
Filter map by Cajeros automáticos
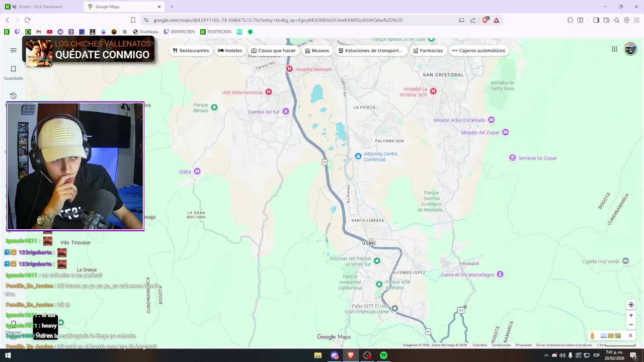478,50
